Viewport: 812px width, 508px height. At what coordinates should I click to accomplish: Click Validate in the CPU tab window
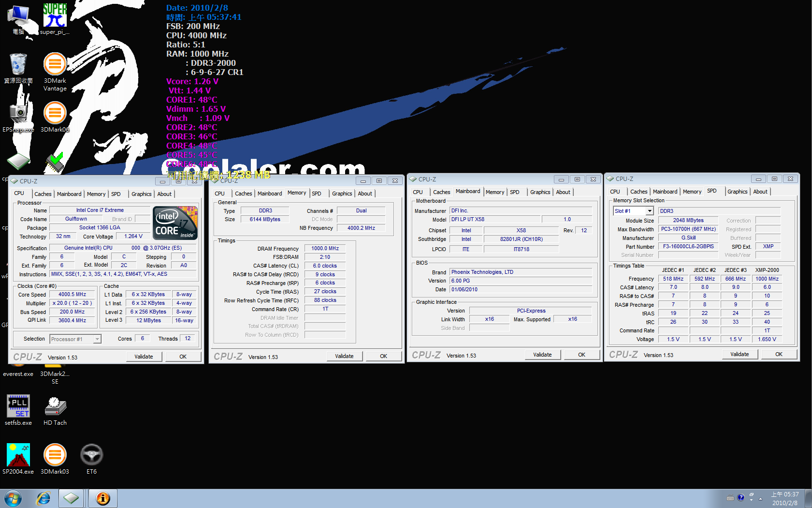point(144,357)
